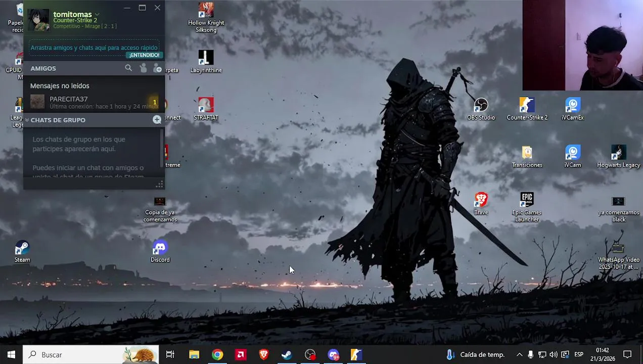The width and height of the screenshot is (643, 364).
Task: Open Discord from the taskbar
Action: 333,355
